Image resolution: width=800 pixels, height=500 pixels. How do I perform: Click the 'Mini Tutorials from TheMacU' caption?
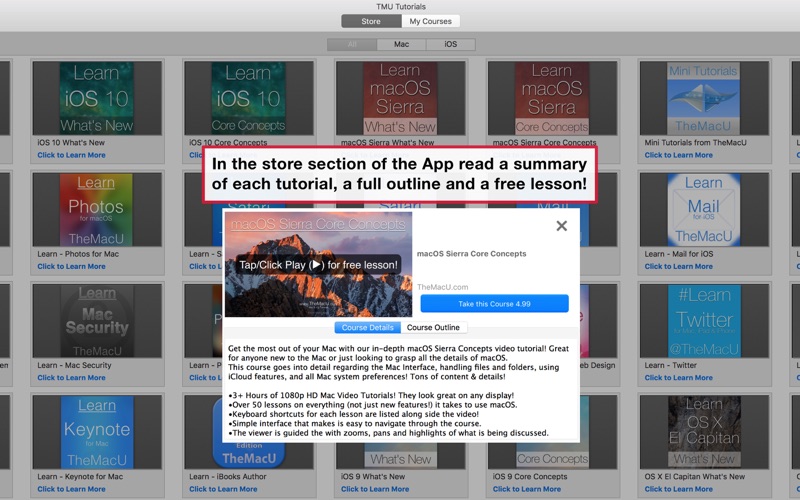pos(695,142)
